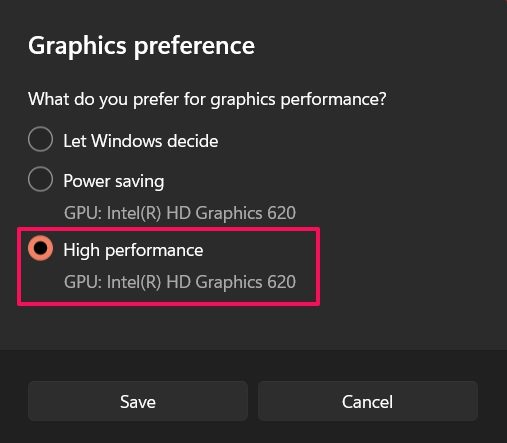Click the pink highlight border around High performance
Image resolution: width=507 pixels, height=443 pixels.
coord(168,229)
